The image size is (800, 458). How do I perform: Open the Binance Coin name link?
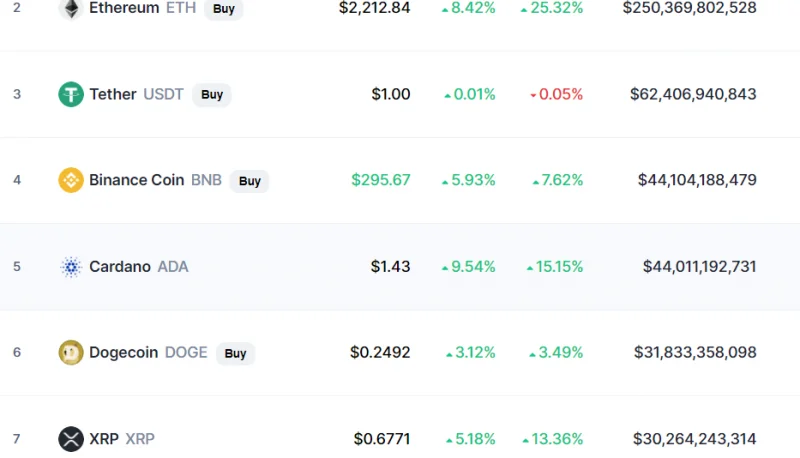(x=137, y=180)
